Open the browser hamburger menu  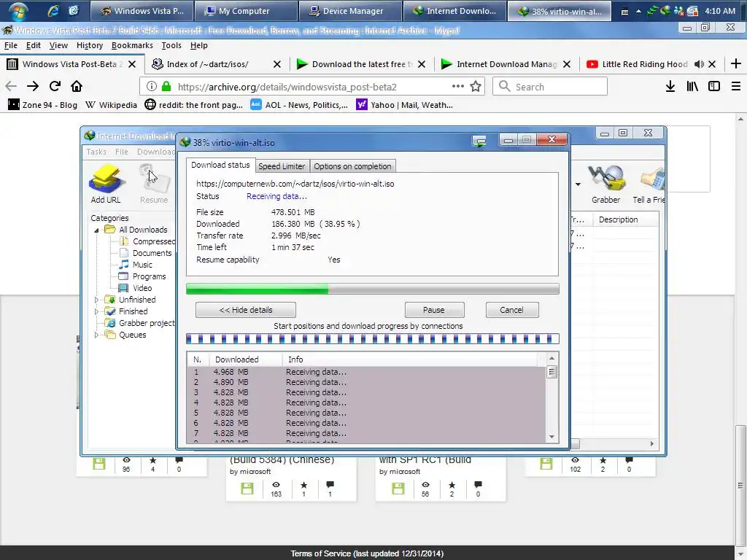tap(736, 86)
